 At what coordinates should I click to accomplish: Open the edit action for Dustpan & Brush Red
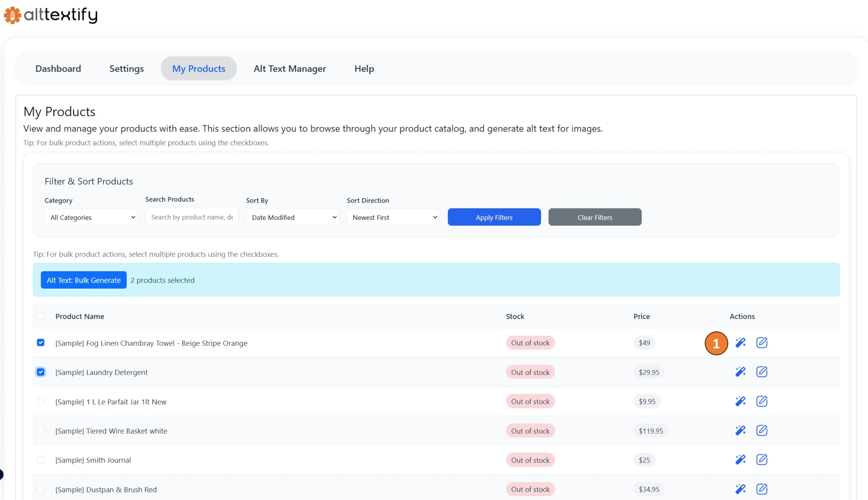tap(762, 489)
